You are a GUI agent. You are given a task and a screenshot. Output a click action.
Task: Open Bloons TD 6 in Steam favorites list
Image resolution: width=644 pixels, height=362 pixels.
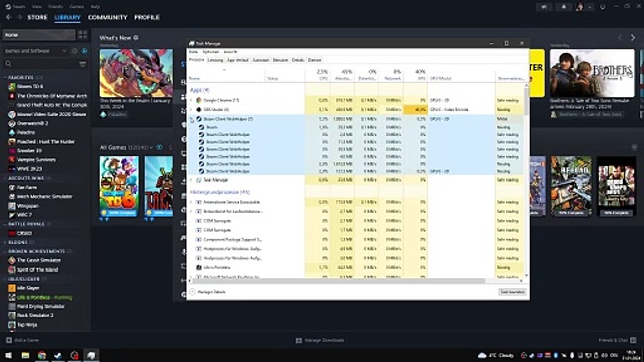(x=30, y=86)
